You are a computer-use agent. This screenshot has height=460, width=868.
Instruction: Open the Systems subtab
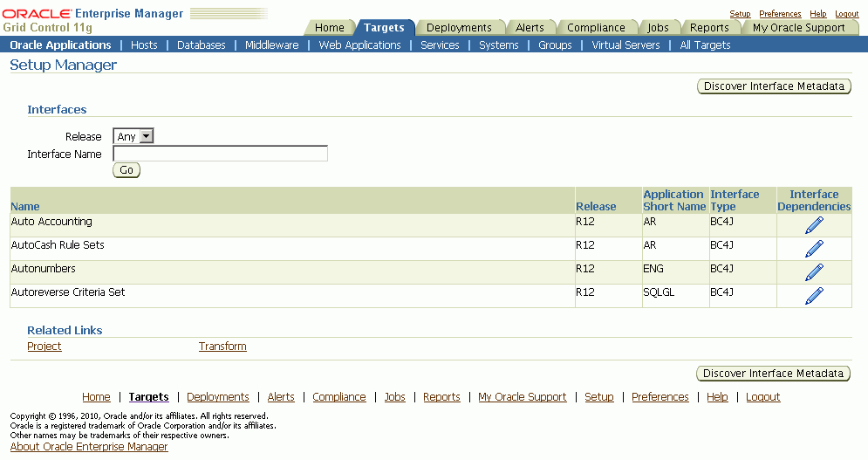(499, 45)
